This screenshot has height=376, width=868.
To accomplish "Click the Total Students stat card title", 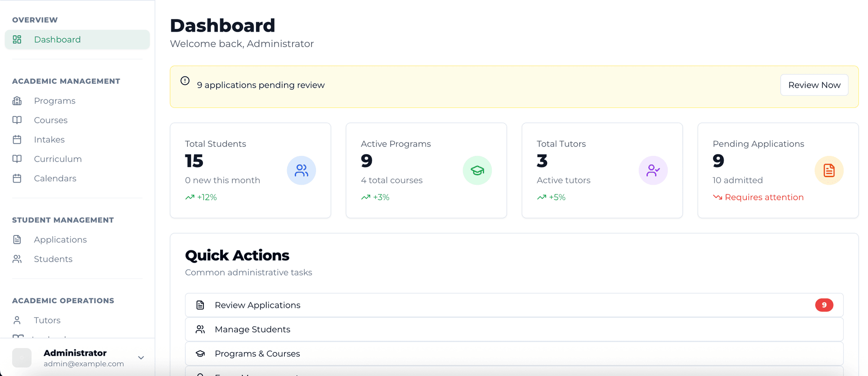I will coord(216,144).
